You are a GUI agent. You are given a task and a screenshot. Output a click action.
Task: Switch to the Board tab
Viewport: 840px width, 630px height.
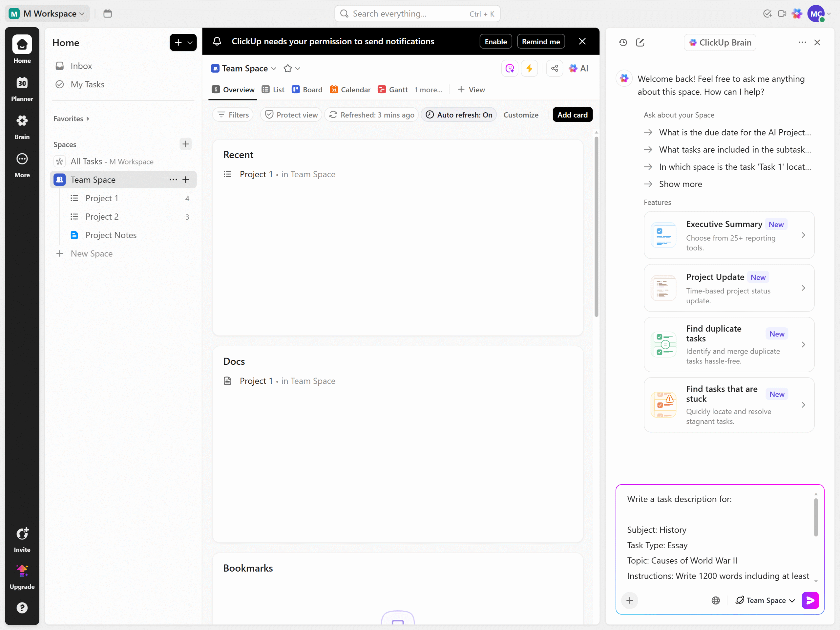pos(307,90)
